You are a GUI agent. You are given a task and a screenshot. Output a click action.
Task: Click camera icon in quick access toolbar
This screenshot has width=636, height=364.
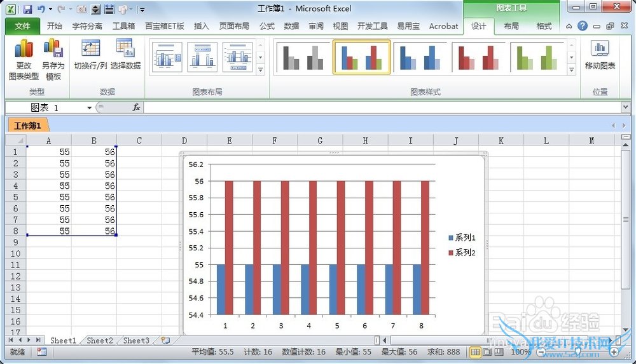tap(81, 9)
